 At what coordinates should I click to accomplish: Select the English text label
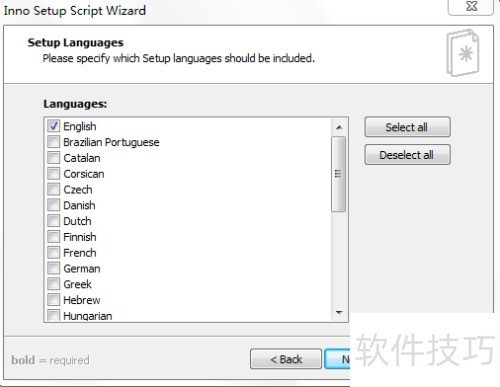pos(80,126)
